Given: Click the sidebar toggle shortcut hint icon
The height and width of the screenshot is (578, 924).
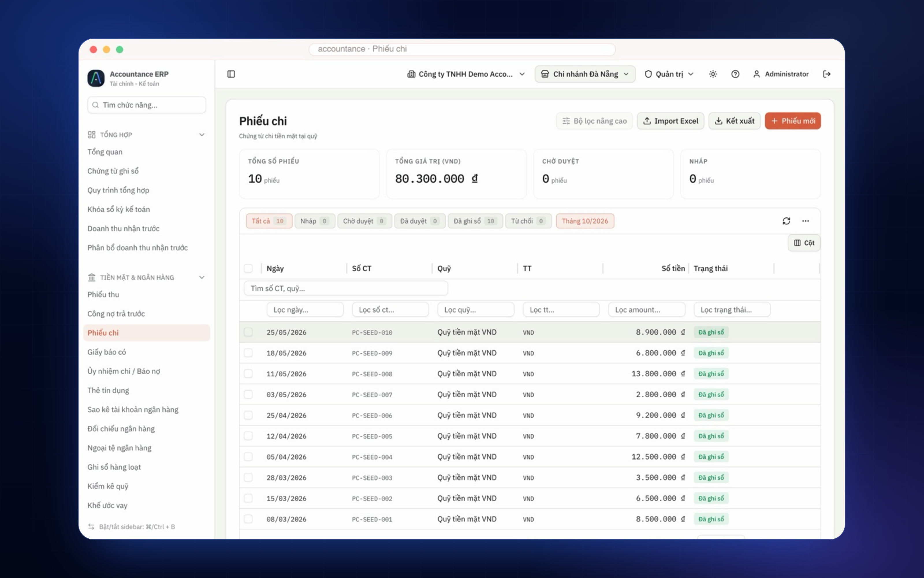Looking at the screenshot, I should click(91, 526).
